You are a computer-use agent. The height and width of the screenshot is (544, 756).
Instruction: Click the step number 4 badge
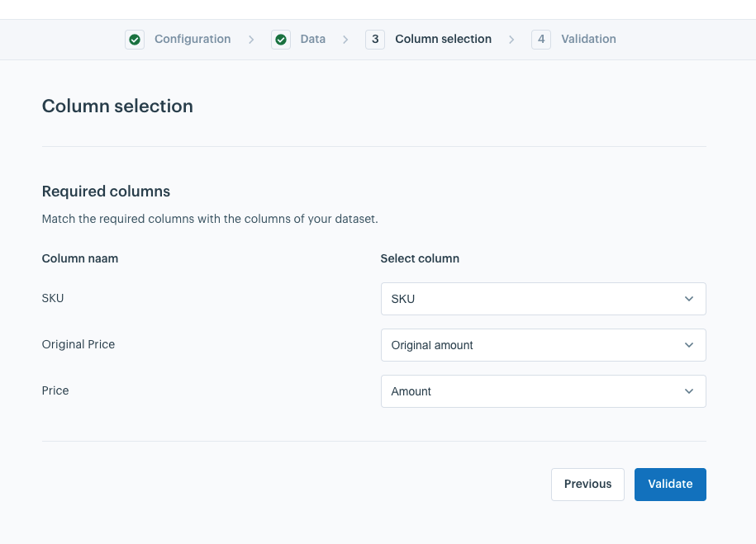tap(541, 40)
